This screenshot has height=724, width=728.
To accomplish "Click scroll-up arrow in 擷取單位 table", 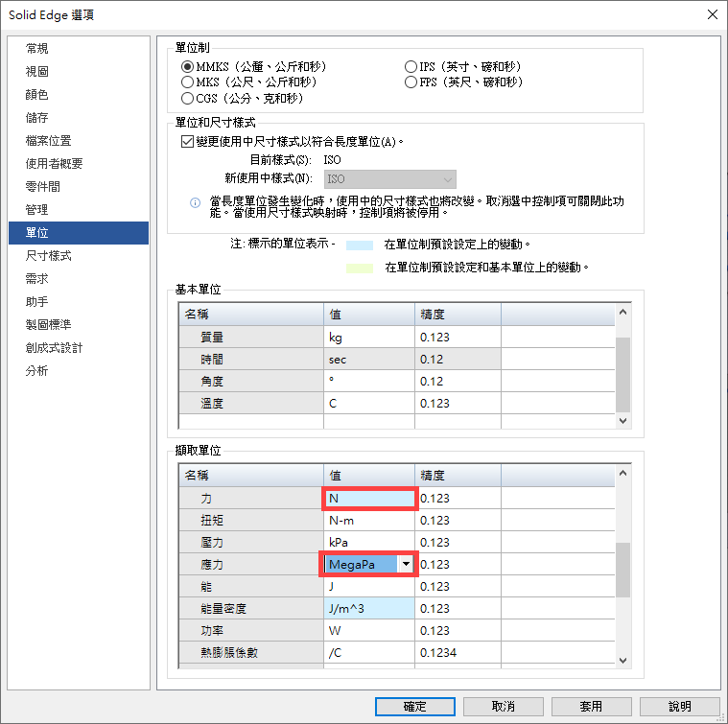I will [623, 474].
